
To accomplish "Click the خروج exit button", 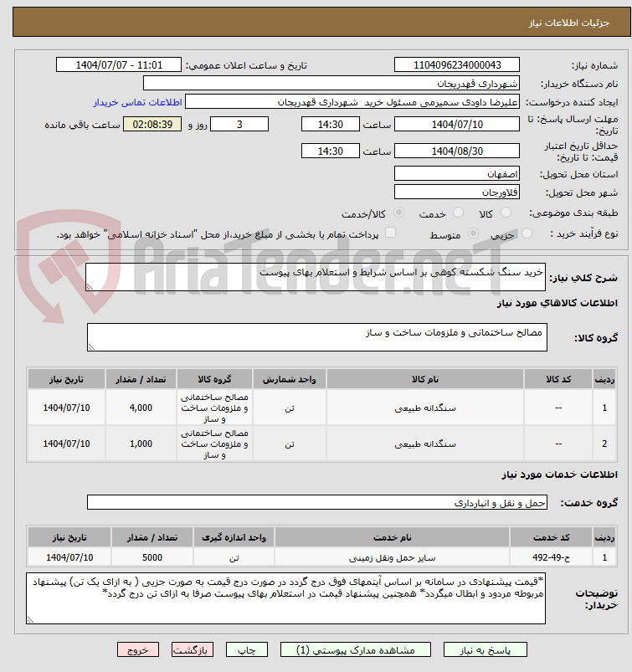I will pos(137,649).
